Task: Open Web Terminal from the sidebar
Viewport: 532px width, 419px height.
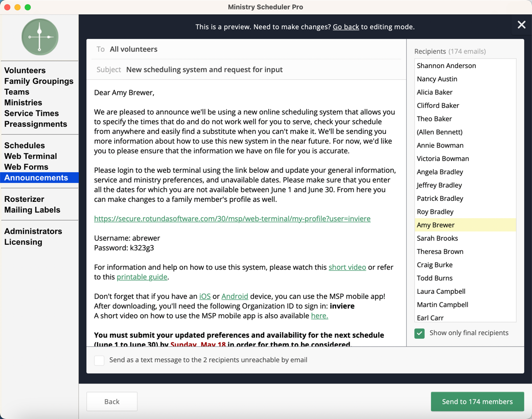Action: (x=31, y=156)
